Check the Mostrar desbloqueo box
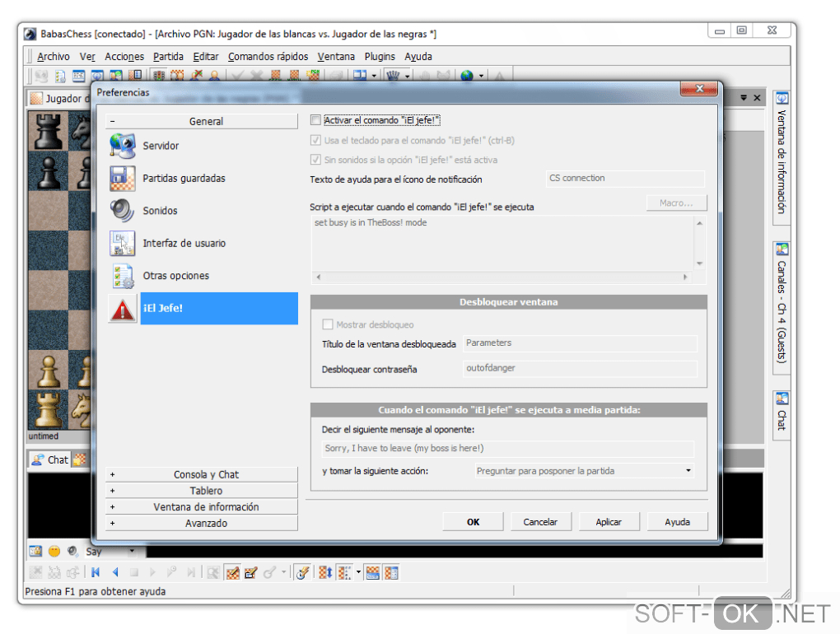 327,324
